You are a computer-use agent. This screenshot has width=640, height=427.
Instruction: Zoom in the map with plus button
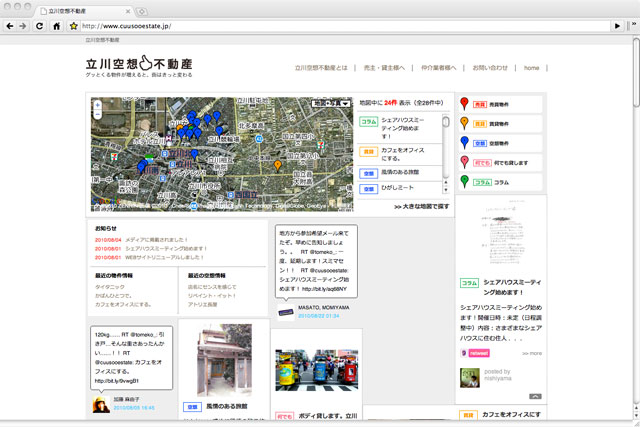(98, 105)
